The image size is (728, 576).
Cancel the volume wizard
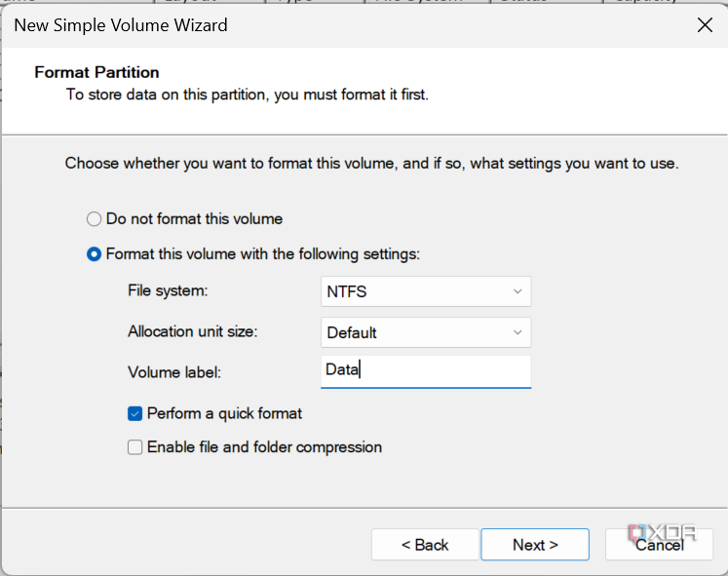tap(659, 545)
